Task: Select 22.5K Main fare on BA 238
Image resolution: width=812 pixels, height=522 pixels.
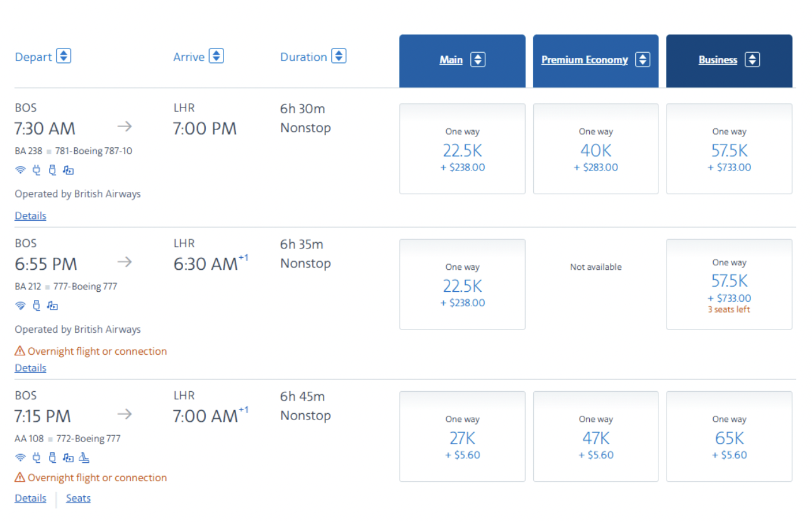Action: tap(462, 150)
